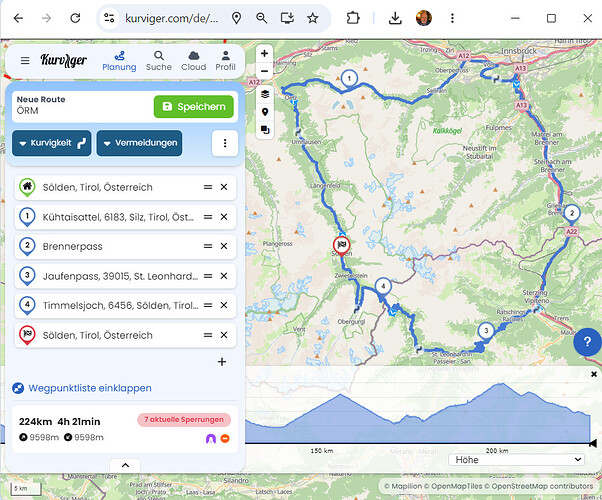
Task: Click waypoint 4 marker on map
Action: coord(383,287)
